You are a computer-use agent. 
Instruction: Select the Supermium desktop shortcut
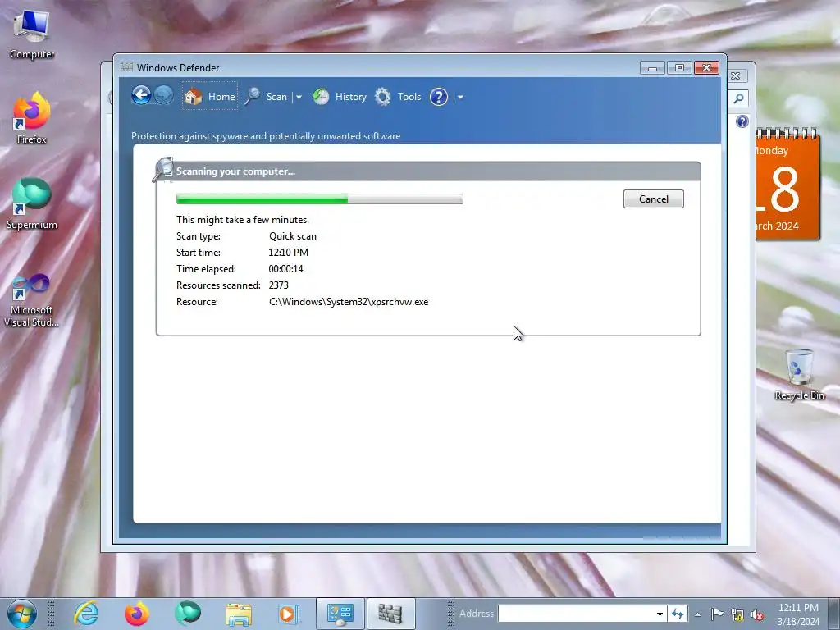(32, 204)
